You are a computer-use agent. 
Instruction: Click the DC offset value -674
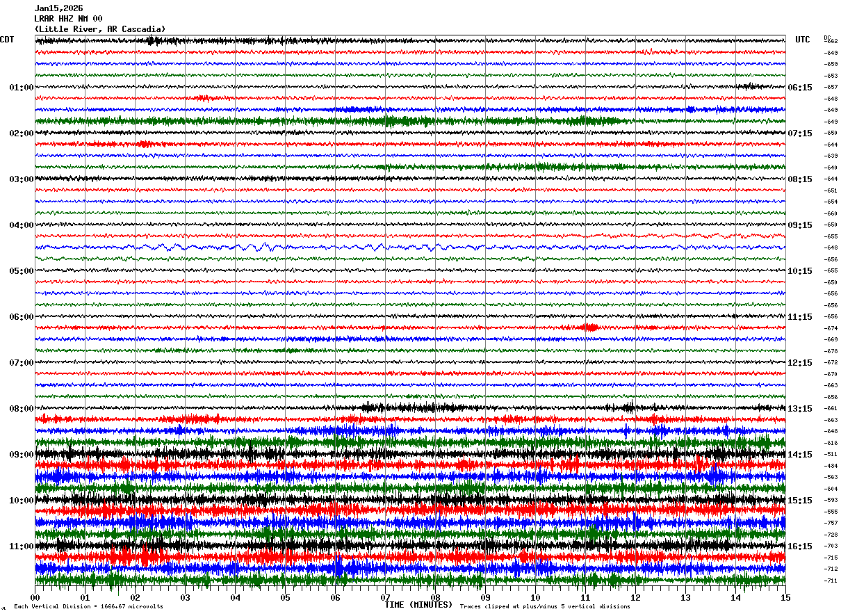[x=831, y=328]
